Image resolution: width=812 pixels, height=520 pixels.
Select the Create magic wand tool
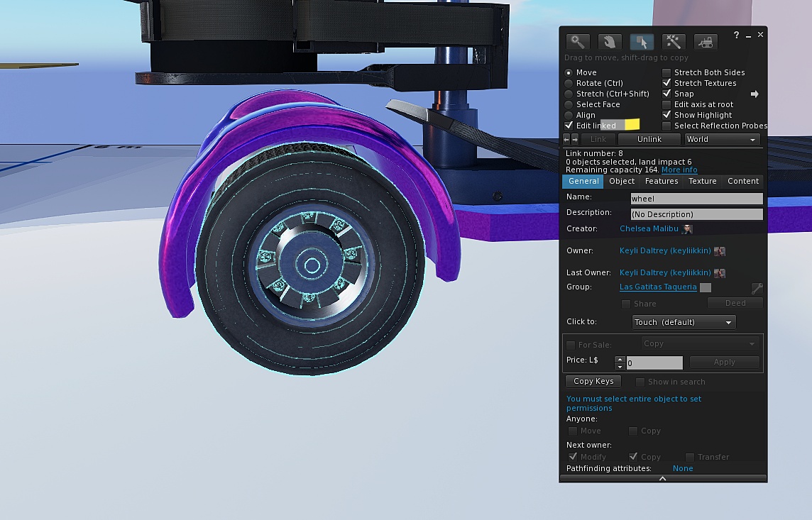coord(673,42)
